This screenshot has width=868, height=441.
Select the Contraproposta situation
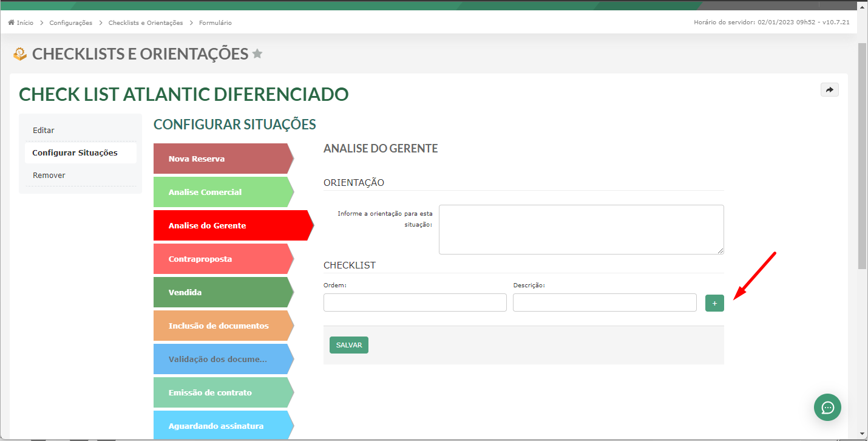223,259
